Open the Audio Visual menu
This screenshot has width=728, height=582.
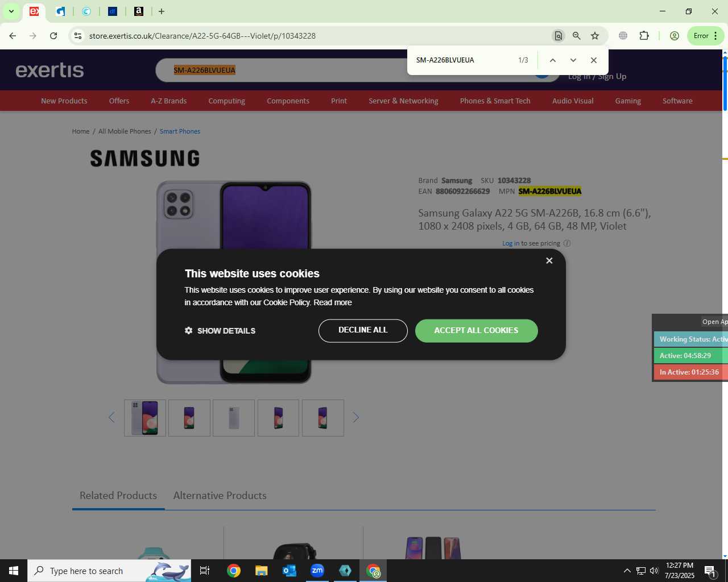pos(573,101)
